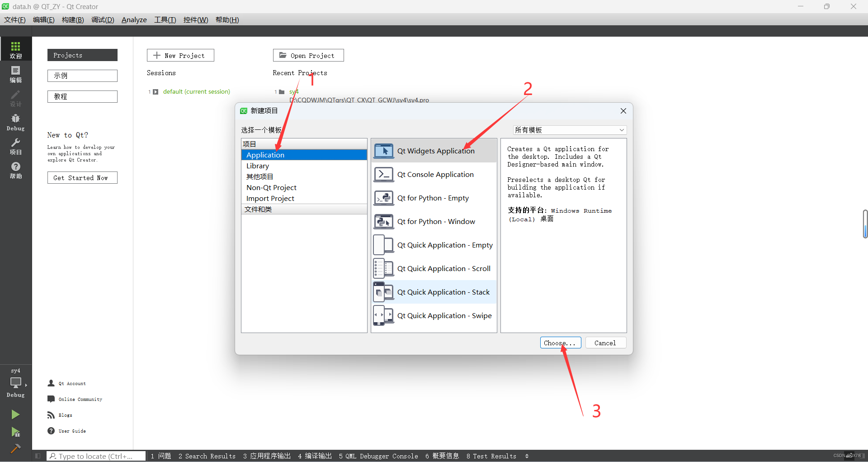Select the Qt Console Application icon
This screenshot has width=868, height=462.
[x=384, y=174]
